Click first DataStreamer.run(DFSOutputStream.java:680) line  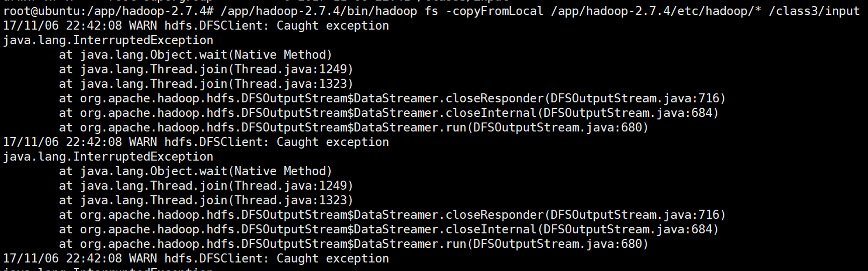[354, 127]
